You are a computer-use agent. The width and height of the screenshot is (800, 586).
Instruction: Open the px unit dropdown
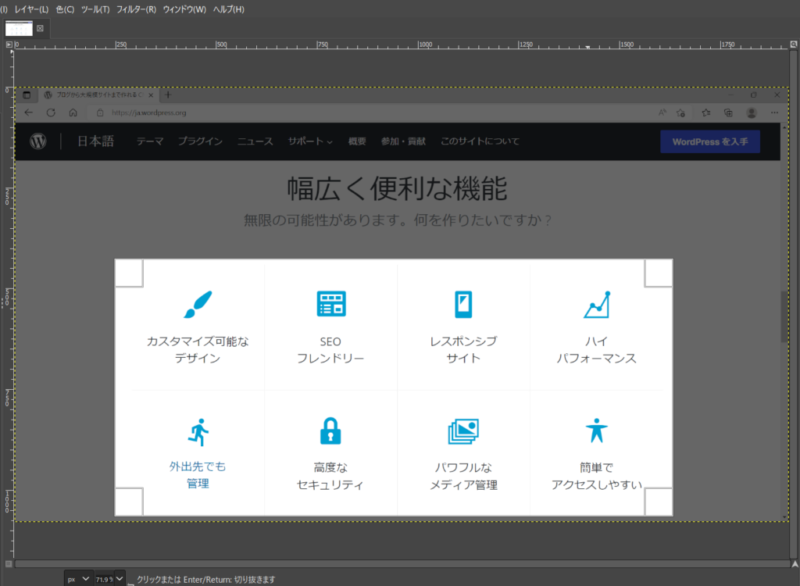[78, 579]
